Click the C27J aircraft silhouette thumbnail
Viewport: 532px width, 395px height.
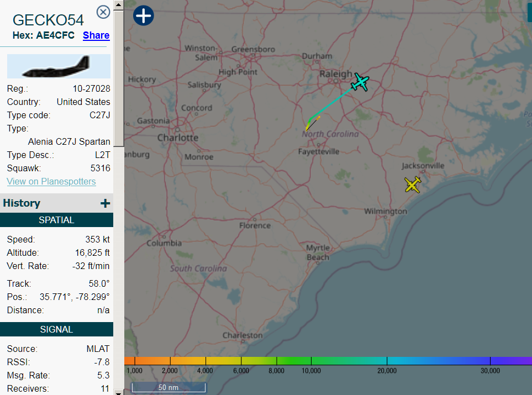(x=59, y=66)
